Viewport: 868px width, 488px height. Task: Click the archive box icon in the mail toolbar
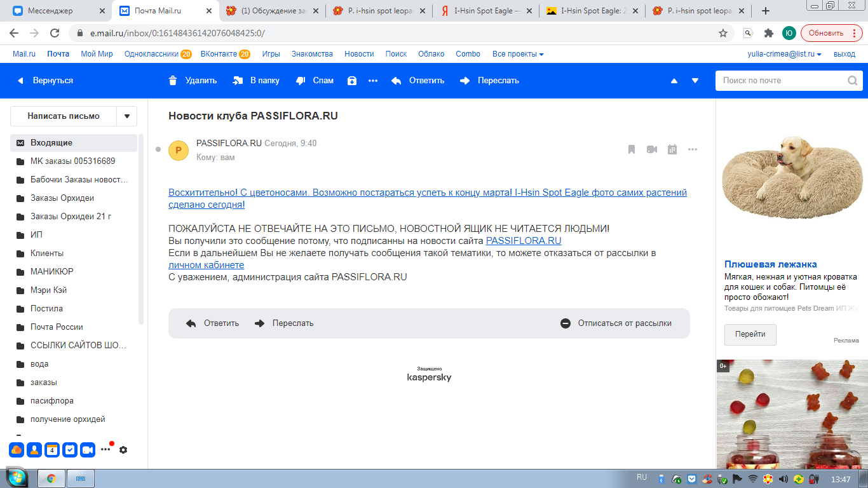coord(352,81)
